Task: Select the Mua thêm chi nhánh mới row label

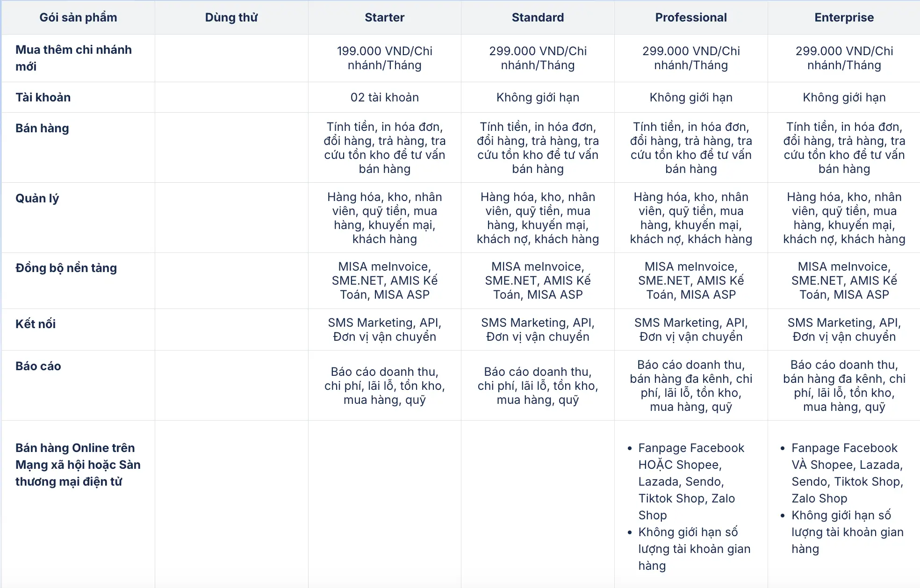Action: [x=73, y=58]
